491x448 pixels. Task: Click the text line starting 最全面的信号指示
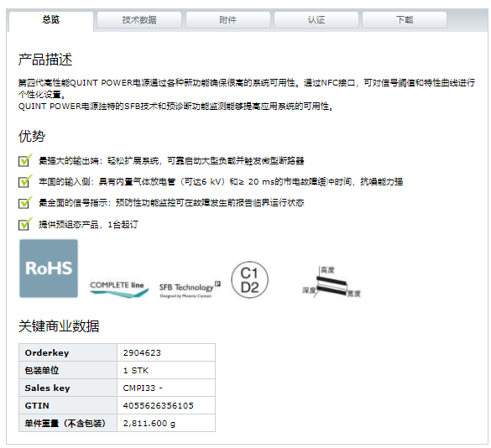click(171, 203)
